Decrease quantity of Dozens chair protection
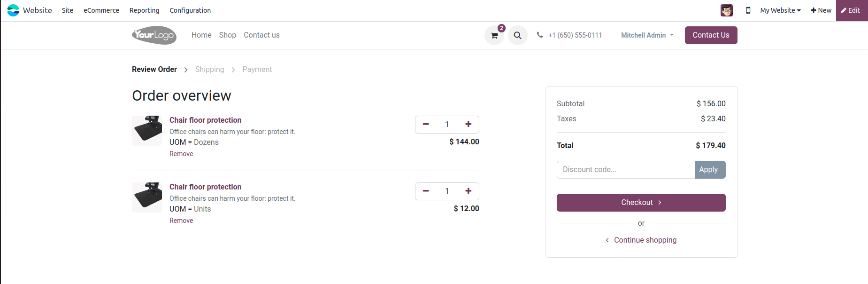 tap(426, 124)
